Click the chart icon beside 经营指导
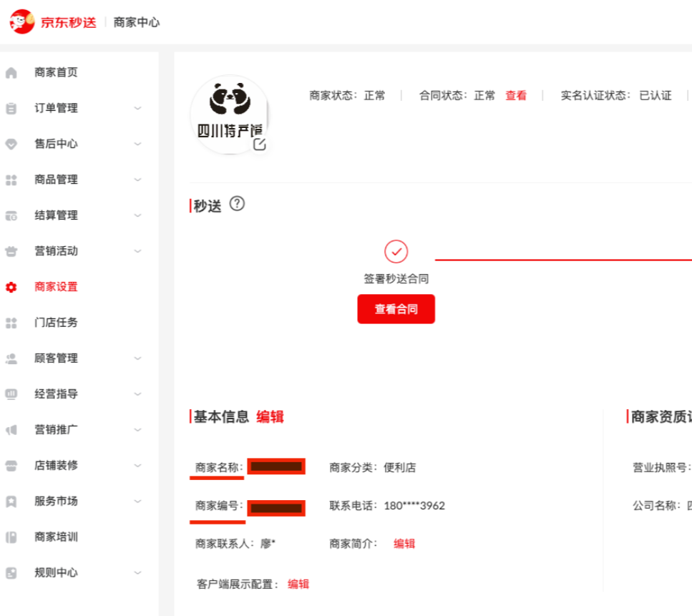692x616 pixels. (11, 394)
